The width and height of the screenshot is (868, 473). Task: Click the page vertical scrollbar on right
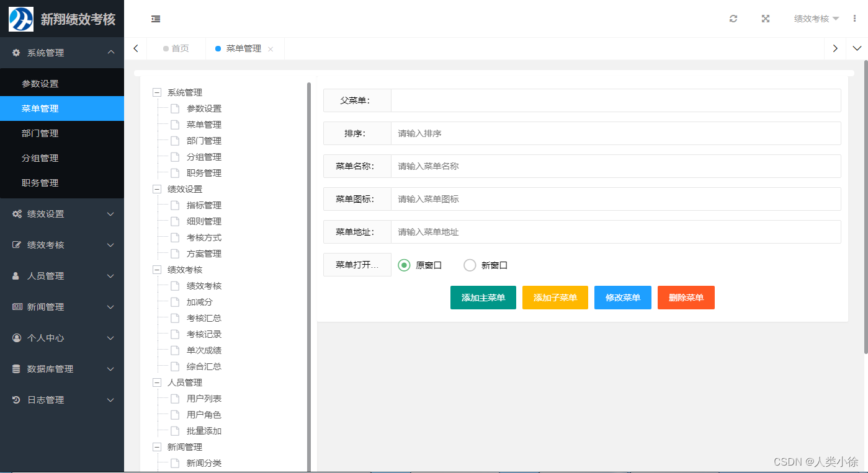[x=866, y=206]
